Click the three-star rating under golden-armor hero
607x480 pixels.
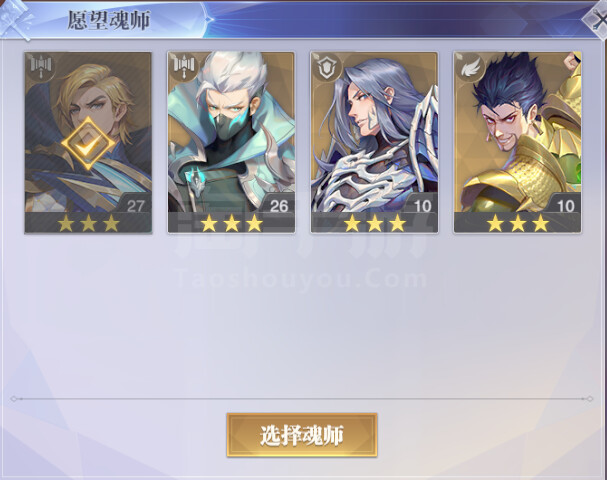[x=518, y=223]
